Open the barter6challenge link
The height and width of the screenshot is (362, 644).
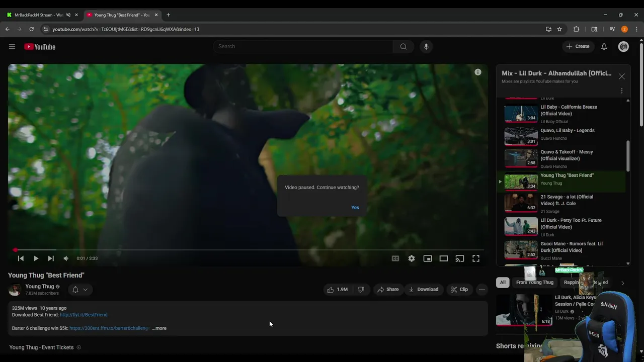pos(110,328)
